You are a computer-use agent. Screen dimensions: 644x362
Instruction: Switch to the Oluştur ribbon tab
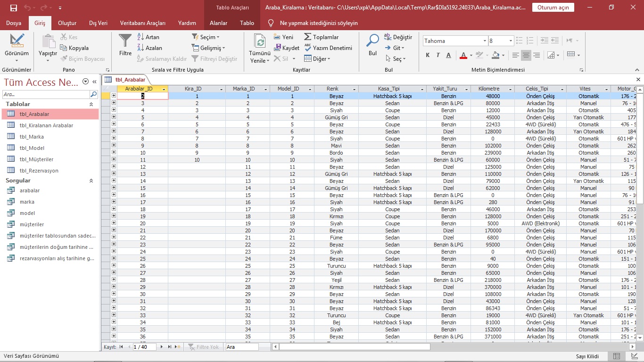point(67,23)
